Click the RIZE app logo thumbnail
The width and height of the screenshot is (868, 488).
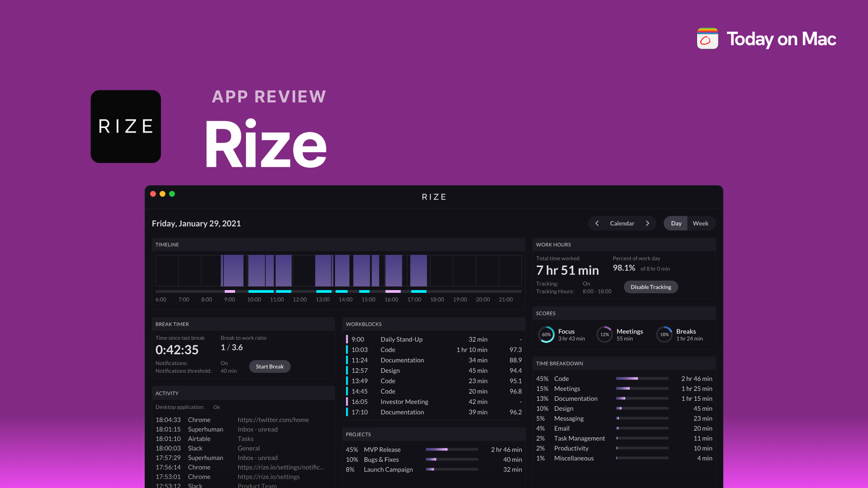pos(126,127)
